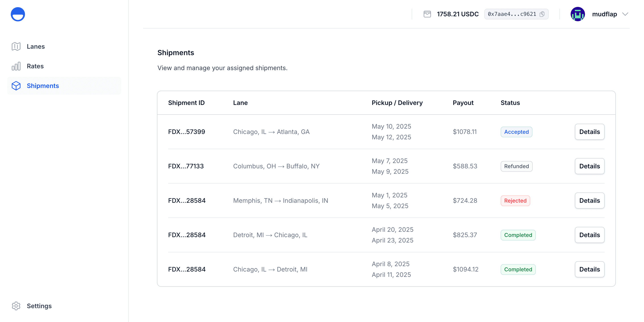Expand the mudflap account dropdown chevron

tap(625, 14)
